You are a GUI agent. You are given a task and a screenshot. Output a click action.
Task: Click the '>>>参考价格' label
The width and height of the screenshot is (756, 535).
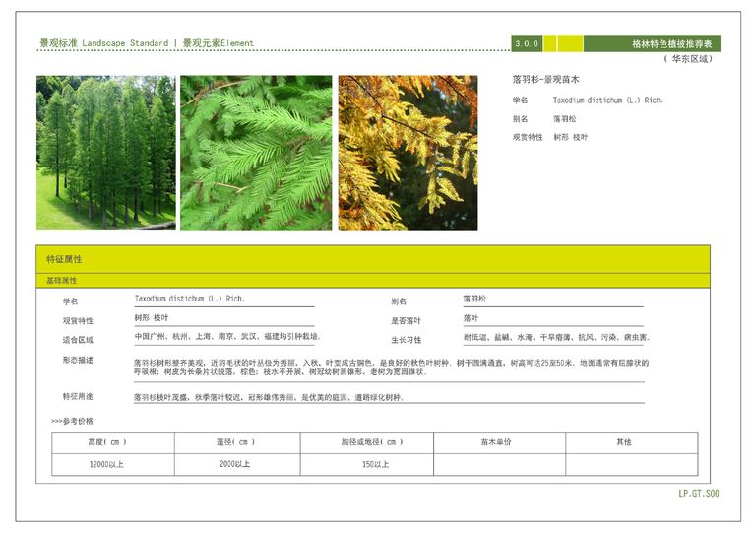point(72,421)
